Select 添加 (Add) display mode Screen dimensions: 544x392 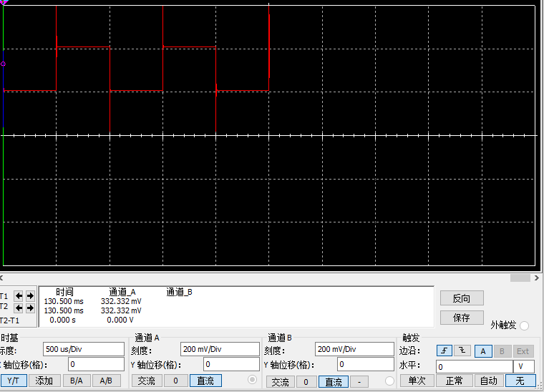click(x=44, y=381)
